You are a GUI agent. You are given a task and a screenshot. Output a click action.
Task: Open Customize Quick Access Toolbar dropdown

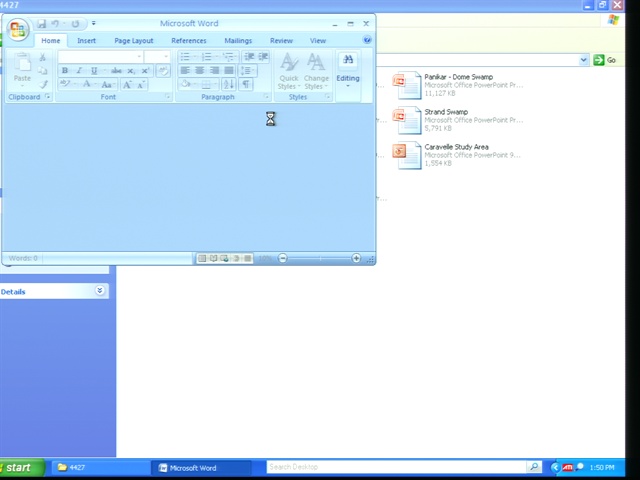93,23
